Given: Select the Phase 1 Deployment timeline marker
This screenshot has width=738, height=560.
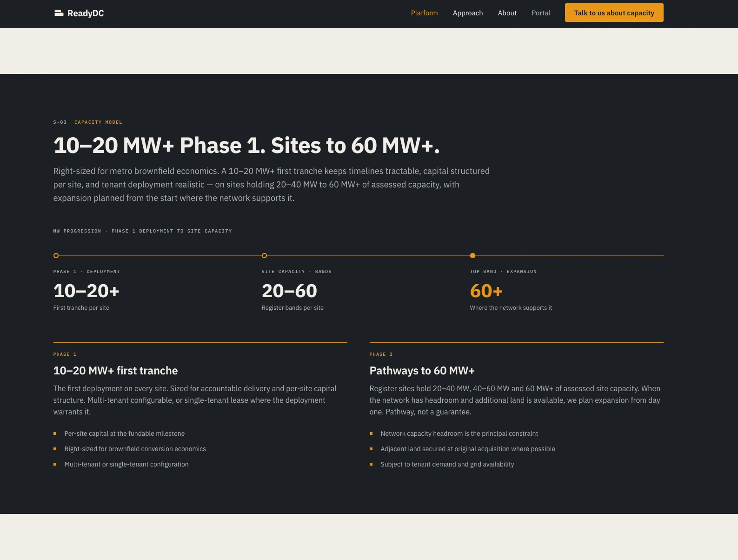Looking at the screenshot, I should click(x=56, y=255).
